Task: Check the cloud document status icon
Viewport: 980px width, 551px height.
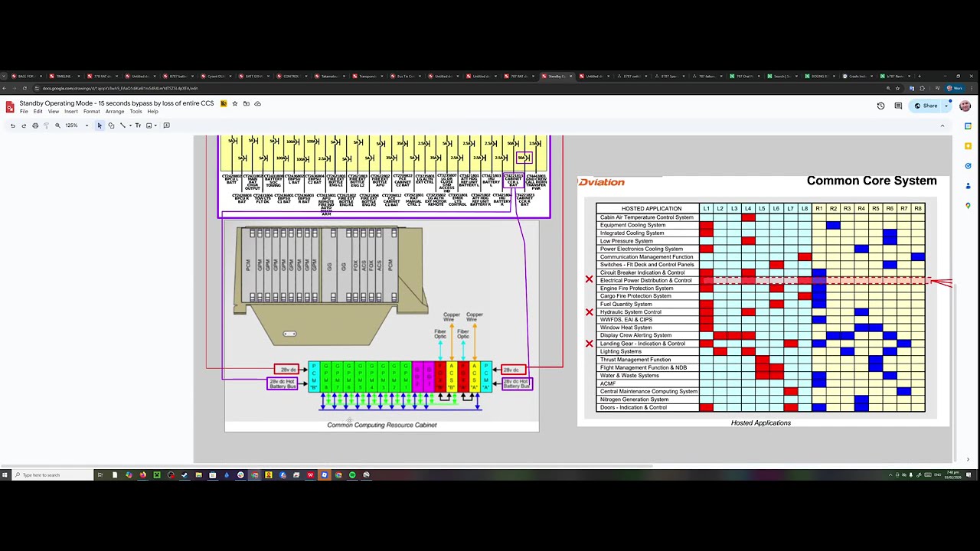Action: click(x=257, y=103)
